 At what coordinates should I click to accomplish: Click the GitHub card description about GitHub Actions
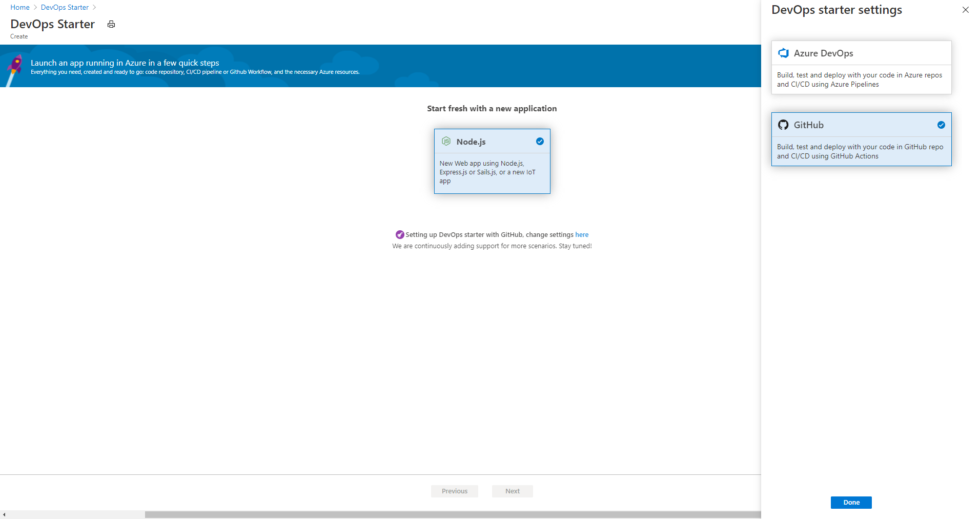[860, 151]
